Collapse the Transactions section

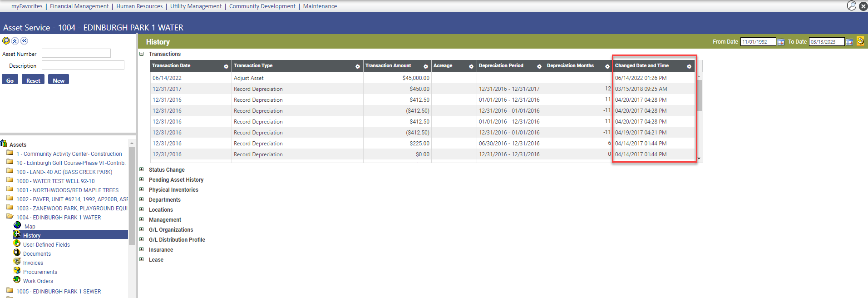[x=142, y=54]
